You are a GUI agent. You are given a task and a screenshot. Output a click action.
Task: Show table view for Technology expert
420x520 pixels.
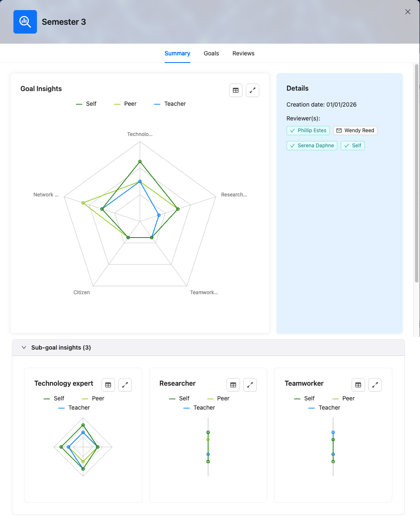click(x=108, y=385)
